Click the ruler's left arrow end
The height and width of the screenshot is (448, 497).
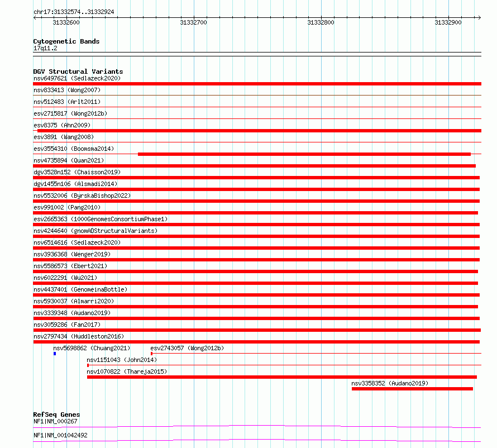35,17
